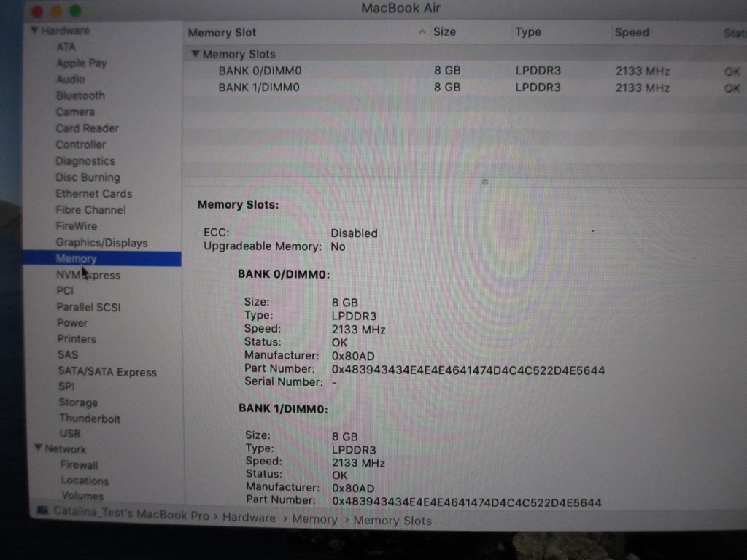The image size is (747, 560).
Task: Sort by the Size column header
Action: pos(444,32)
